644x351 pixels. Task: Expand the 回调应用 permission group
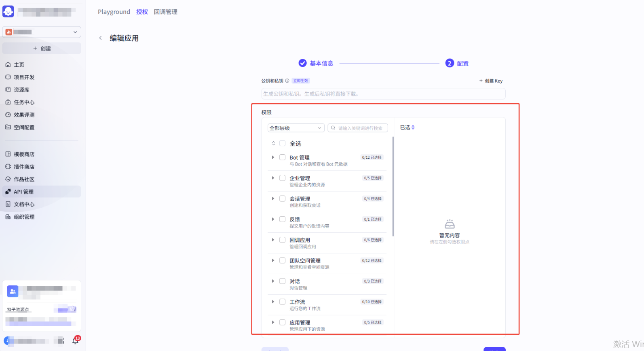(x=273, y=240)
